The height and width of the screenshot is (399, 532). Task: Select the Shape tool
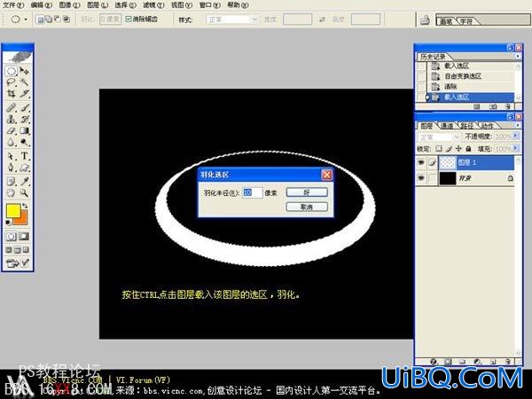[24, 168]
